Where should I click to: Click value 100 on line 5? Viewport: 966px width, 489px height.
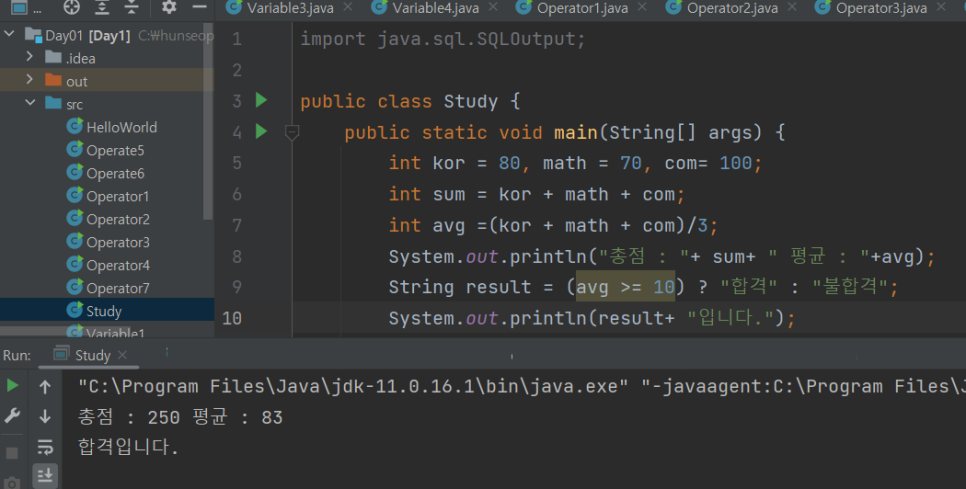pos(736,163)
